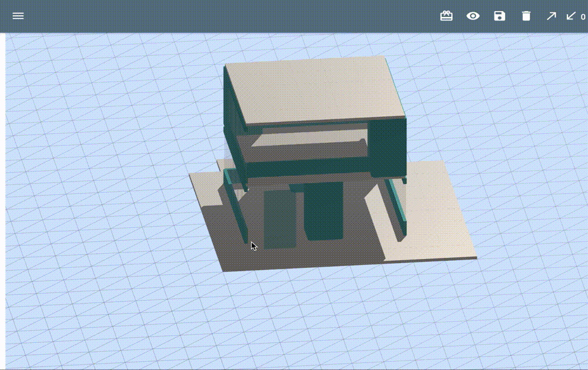
Task: Save the design with the floppy disk icon
Action: coord(499,16)
